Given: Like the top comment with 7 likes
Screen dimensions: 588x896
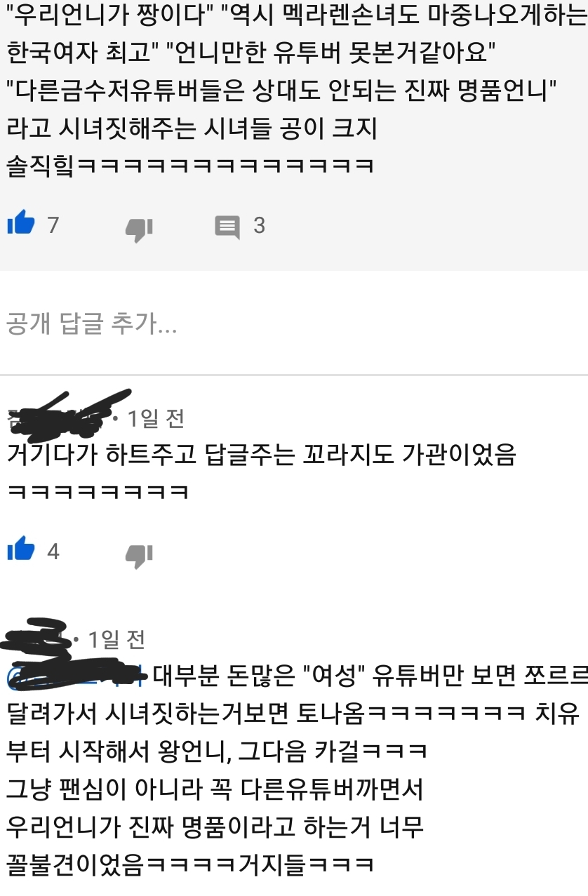Looking at the screenshot, I should click(20, 225).
